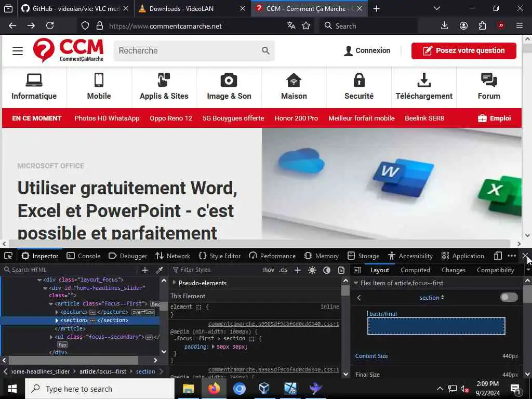The height and width of the screenshot is (399, 532).
Task: Click the Recherche magnifier icon
Action: 265,50
